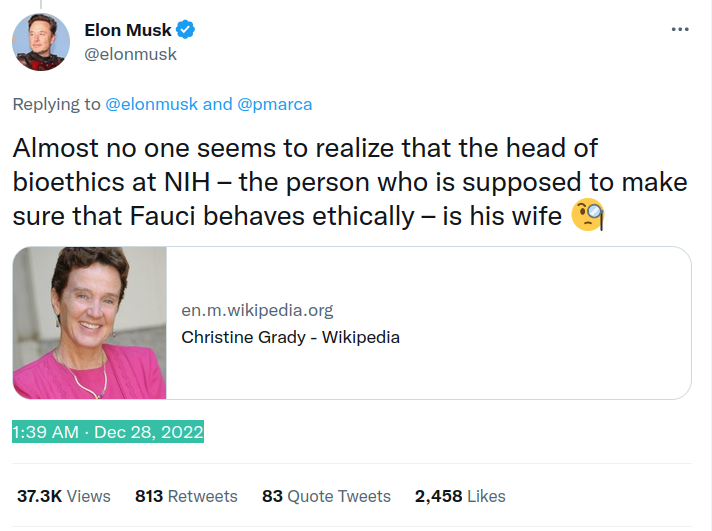Open the Elon Musk display name
The width and height of the screenshot is (712, 531).
tap(128, 30)
